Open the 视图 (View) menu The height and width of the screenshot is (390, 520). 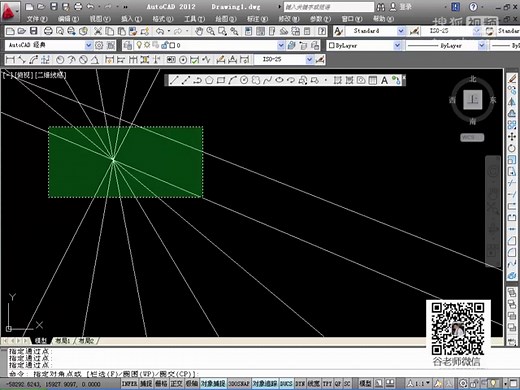100,19
